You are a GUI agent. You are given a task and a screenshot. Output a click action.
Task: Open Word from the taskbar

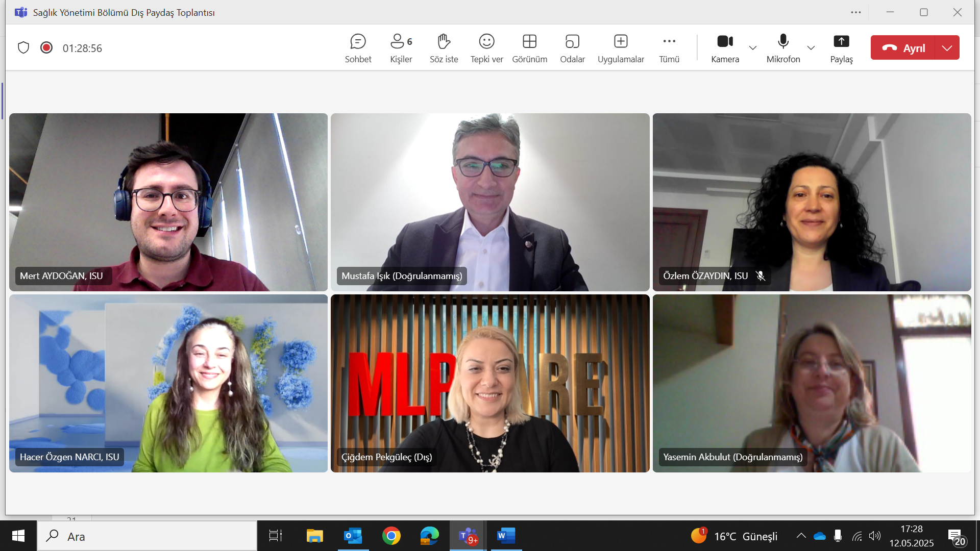[x=506, y=536]
